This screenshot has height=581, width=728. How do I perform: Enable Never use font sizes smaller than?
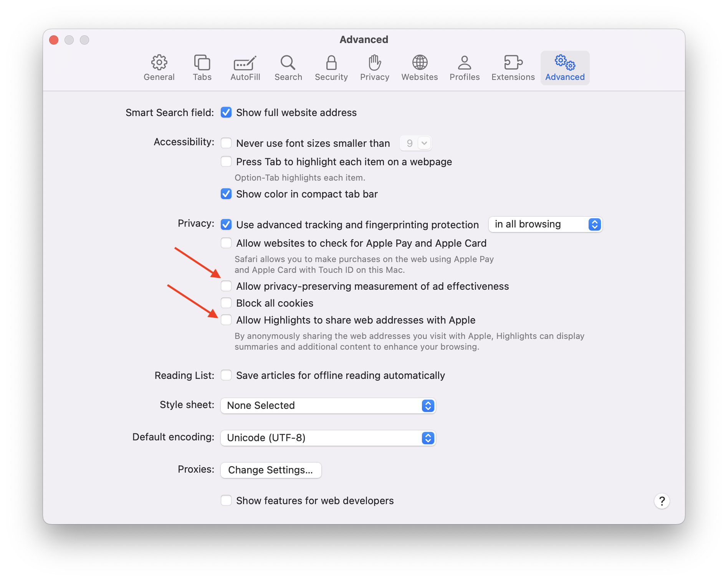point(226,143)
